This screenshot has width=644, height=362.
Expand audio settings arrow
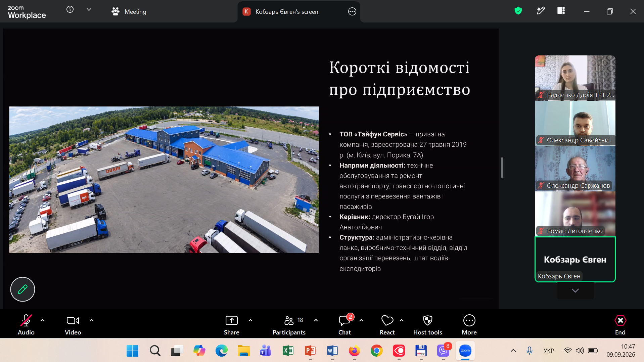pyautogui.click(x=42, y=320)
